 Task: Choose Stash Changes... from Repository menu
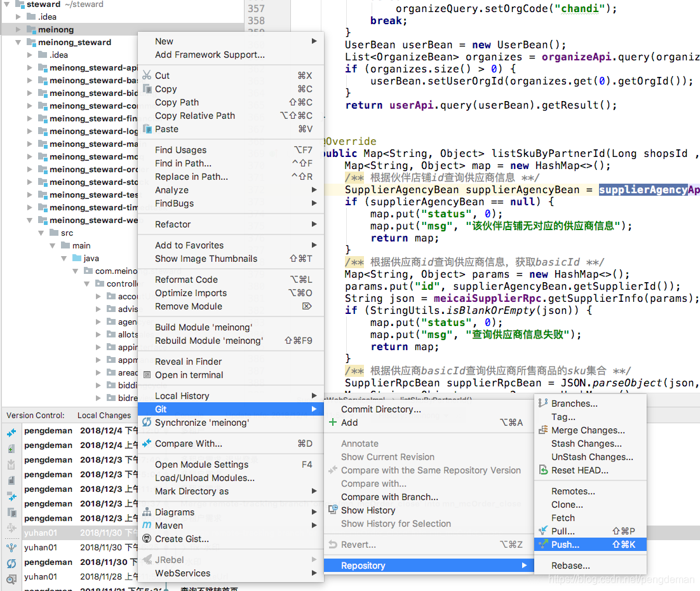point(586,444)
